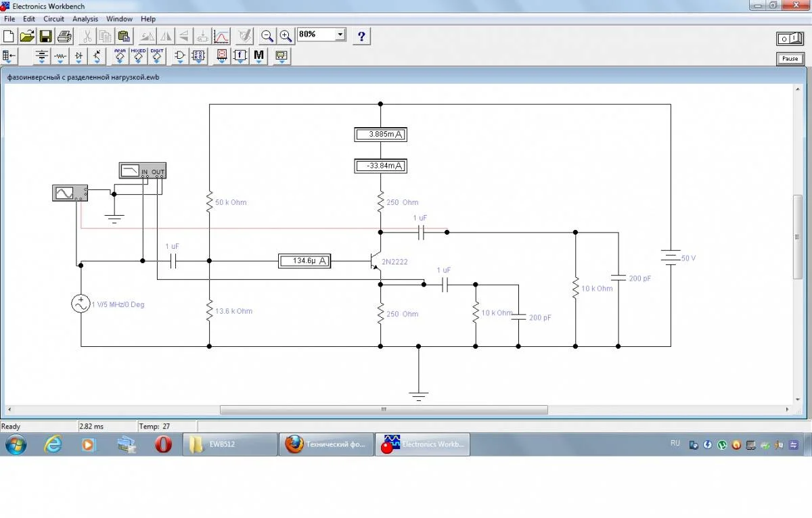Open the Diodes parts bin
Screen dimensions: 812x518
click(x=78, y=56)
